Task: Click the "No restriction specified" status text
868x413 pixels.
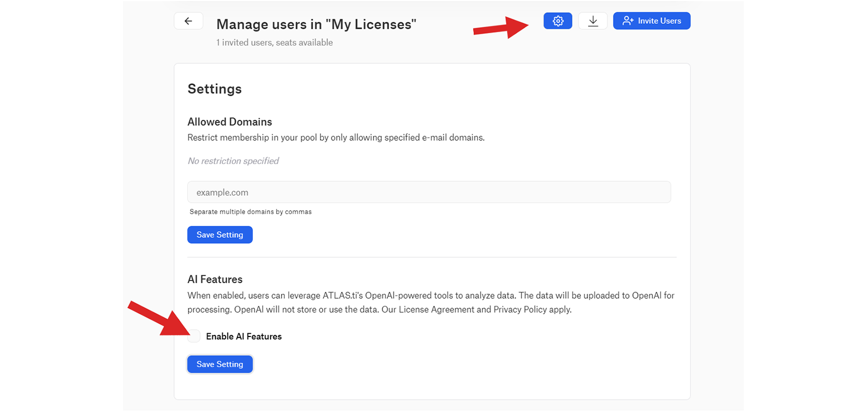Action: pos(233,161)
